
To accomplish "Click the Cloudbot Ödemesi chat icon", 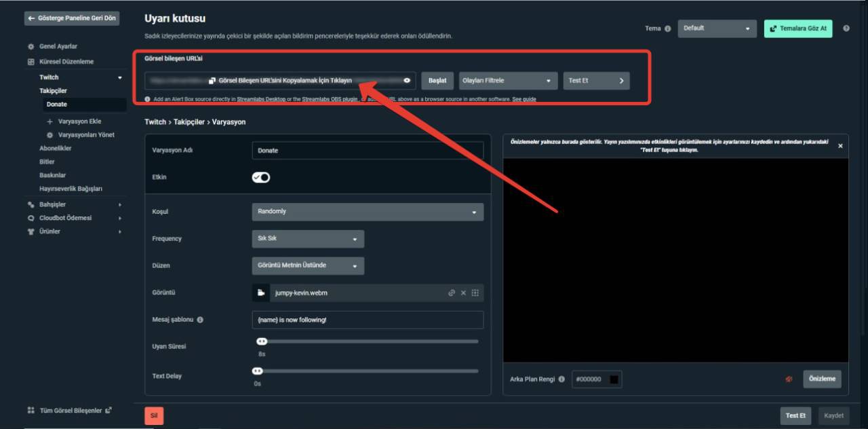I will 31,218.
